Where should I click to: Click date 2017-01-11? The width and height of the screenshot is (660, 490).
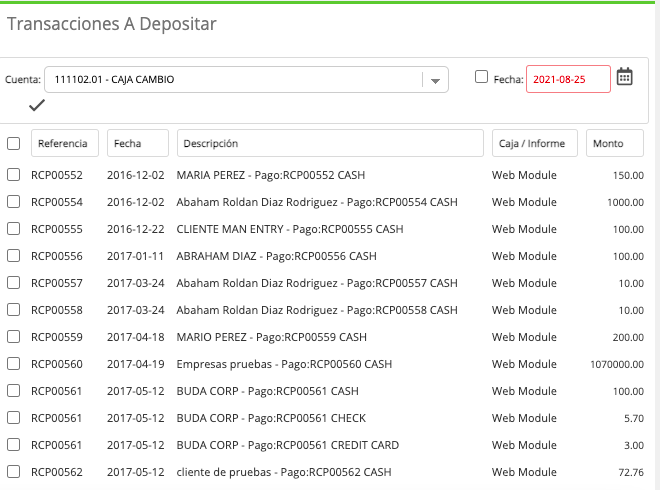point(135,256)
